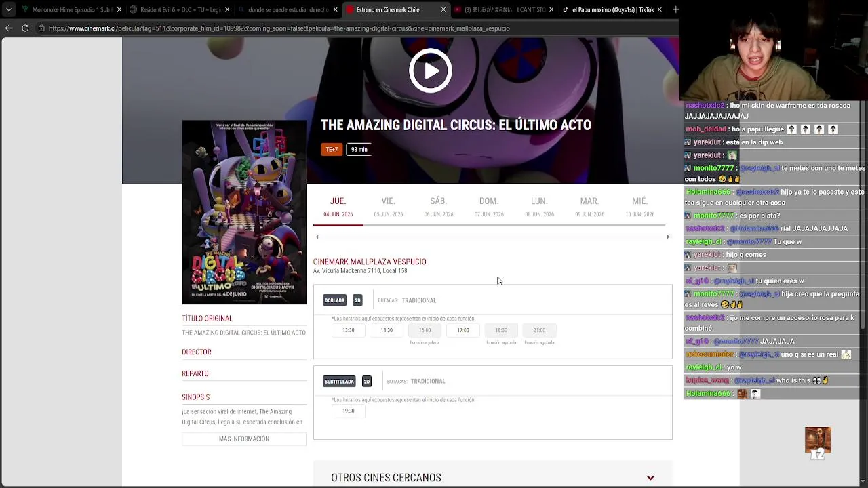This screenshot has height=488, width=868.
Task: Click the sold-out 21:00 showtime
Action: pos(539,330)
